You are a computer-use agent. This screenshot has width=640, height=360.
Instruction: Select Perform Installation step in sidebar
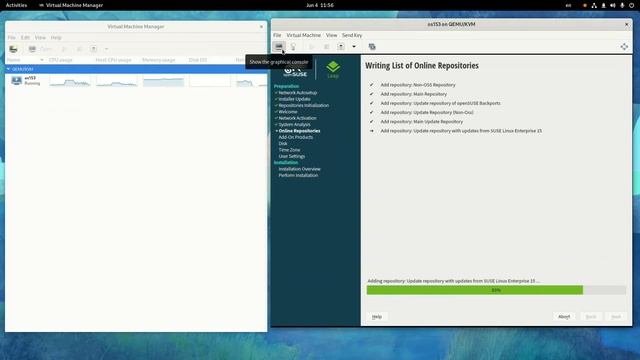298,175
